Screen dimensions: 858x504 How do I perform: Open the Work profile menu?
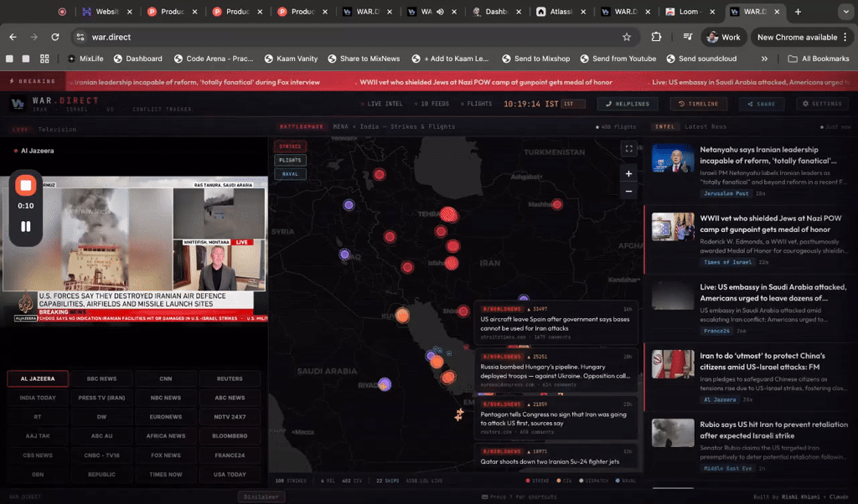(723, 37)
